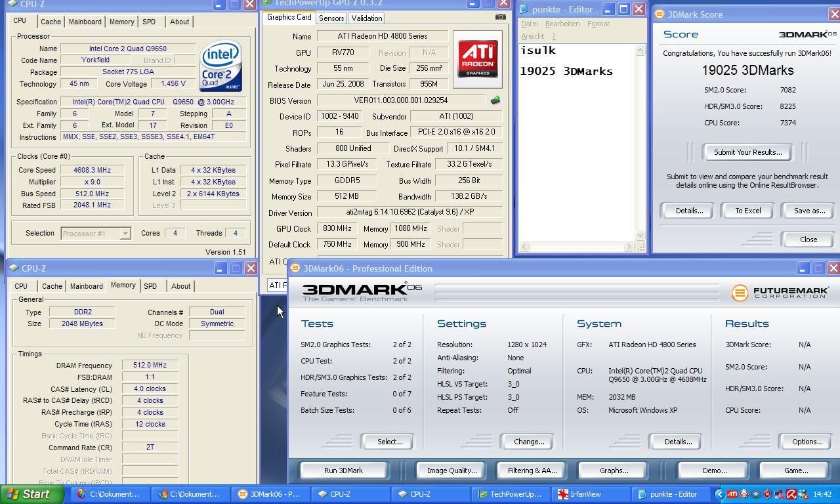Open the About tab in top CPU-Z window

179,22
